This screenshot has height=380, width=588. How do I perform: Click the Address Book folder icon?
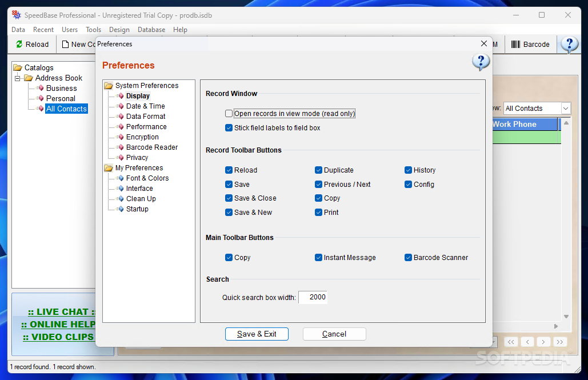pos(29,78)
